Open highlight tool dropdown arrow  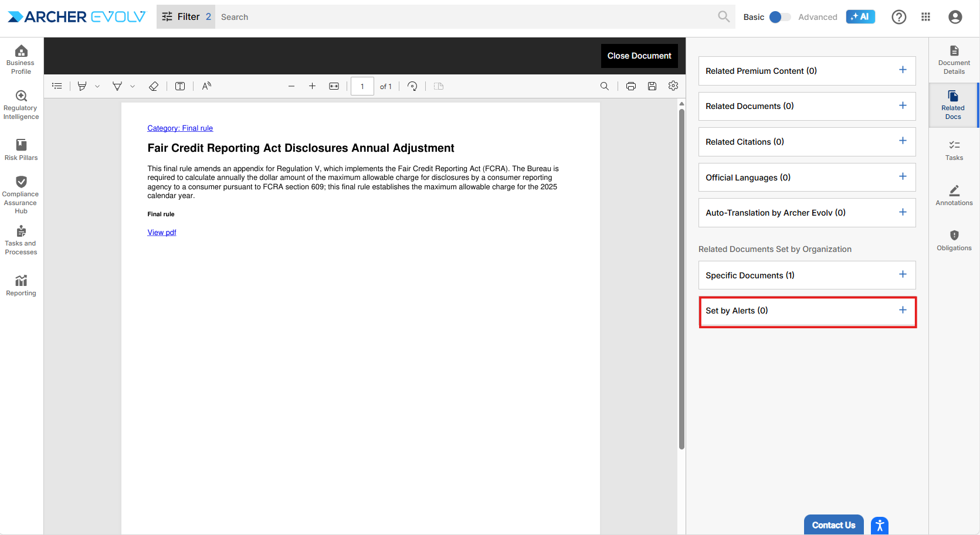pyautogui.click(x=97, y=87)
